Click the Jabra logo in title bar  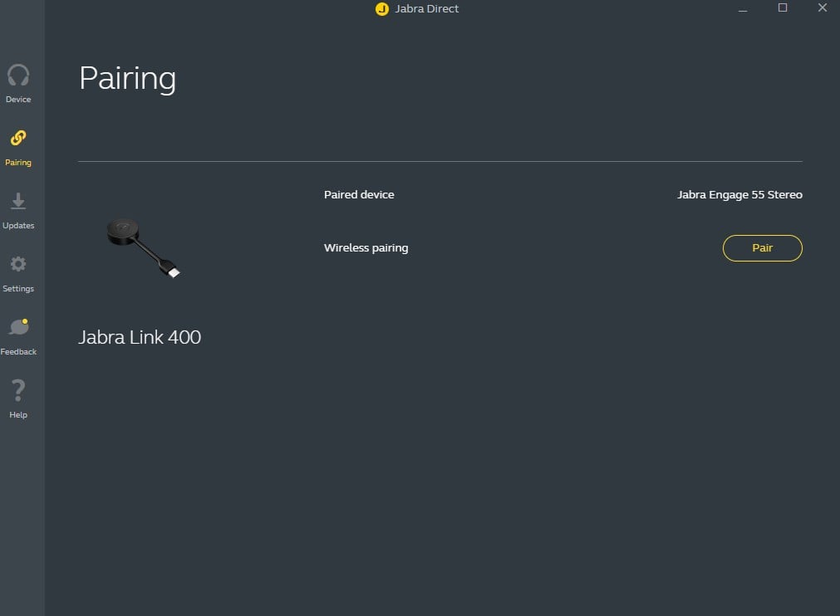382,9
